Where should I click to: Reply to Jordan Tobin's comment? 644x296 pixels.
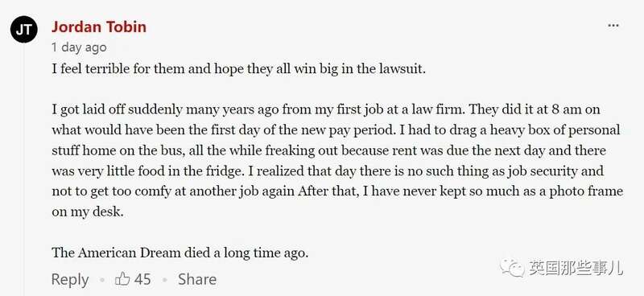point(70,280)
